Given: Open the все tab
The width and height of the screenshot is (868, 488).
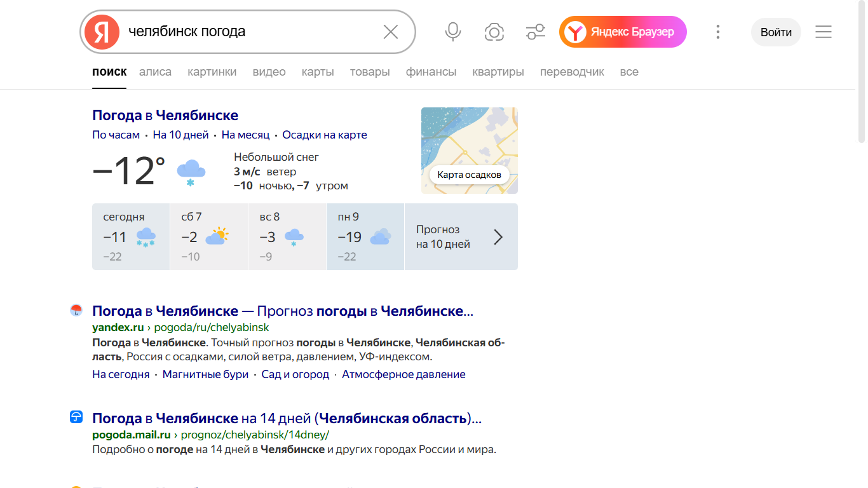Looking at the screenshot, I should click(x=629, y=72).
